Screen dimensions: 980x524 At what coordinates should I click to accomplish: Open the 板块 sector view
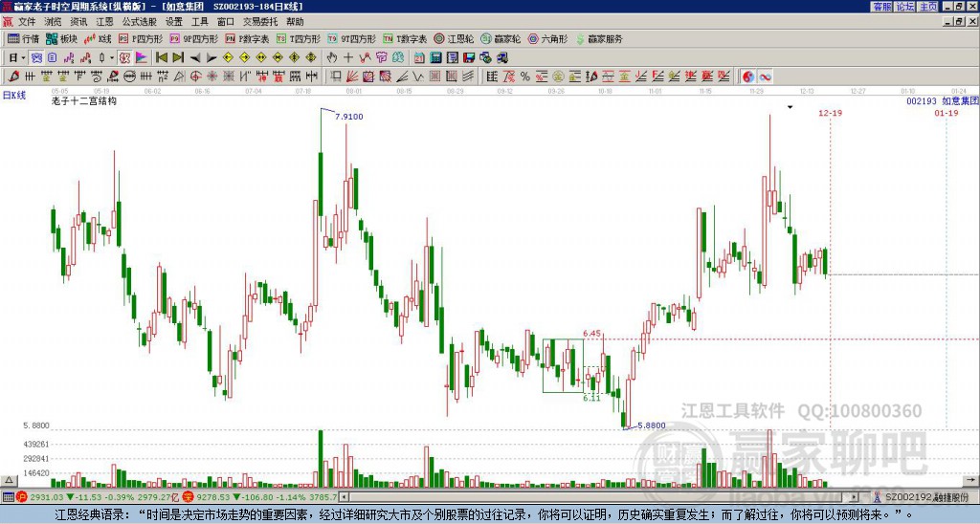click(x=61, y=38)
